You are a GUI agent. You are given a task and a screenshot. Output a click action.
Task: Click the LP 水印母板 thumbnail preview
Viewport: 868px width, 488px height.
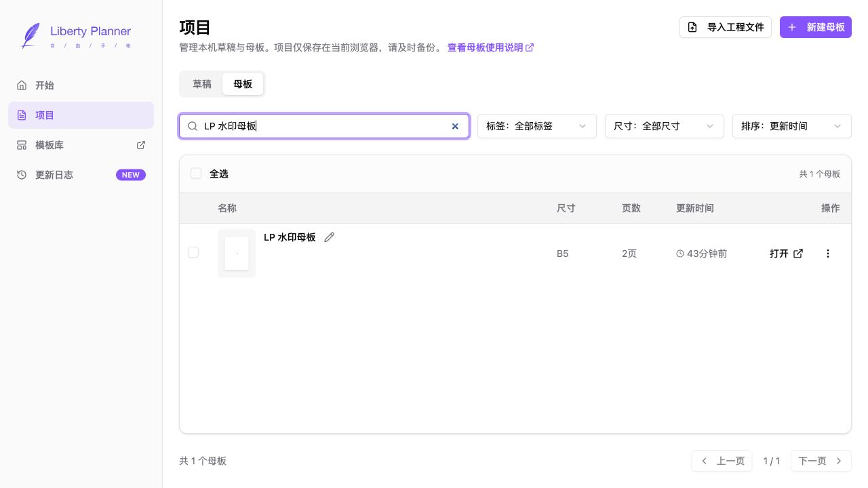[x=237, y=253]
